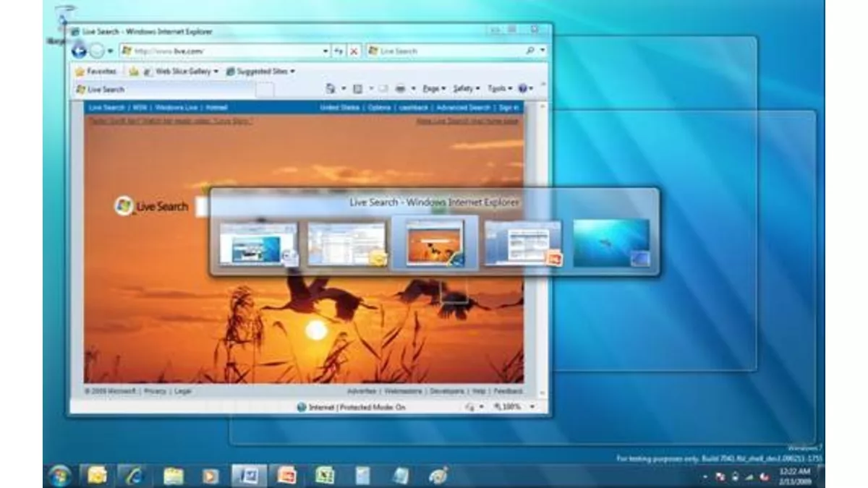
Task: Click the red Stop loading icon
Action: (x=354, y=51)
